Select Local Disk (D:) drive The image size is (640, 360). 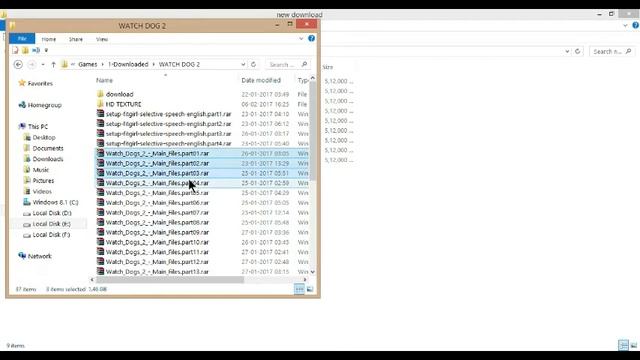[51, 213]
